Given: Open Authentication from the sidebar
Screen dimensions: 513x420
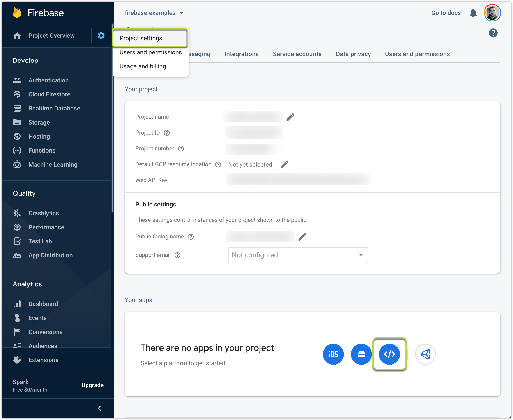Looking at the screenshot, I should click(48, 80).
